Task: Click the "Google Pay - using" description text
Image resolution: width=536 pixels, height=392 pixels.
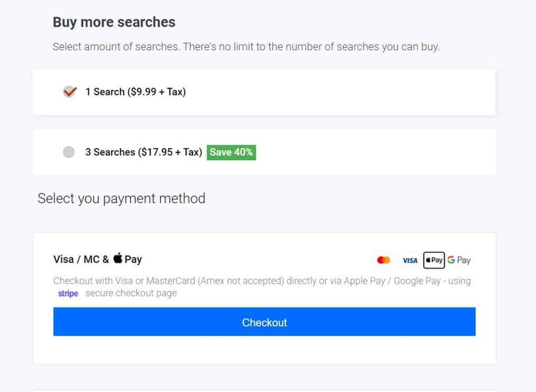Action: [432, 281]
